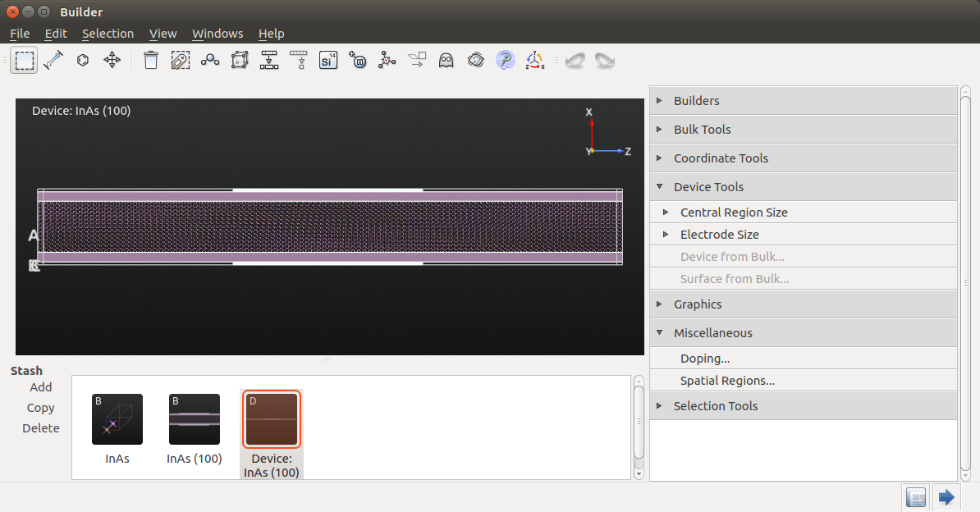Click the grayed shapes arrow icon
980x512 pixels.
tap(417, 60)
